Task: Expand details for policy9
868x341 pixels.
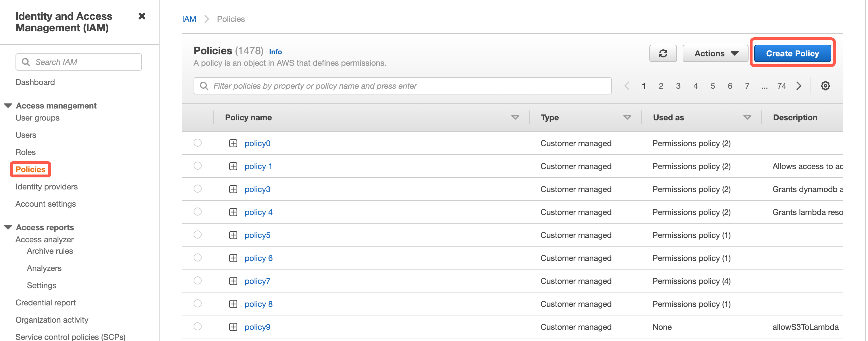Action: (233, 327)
